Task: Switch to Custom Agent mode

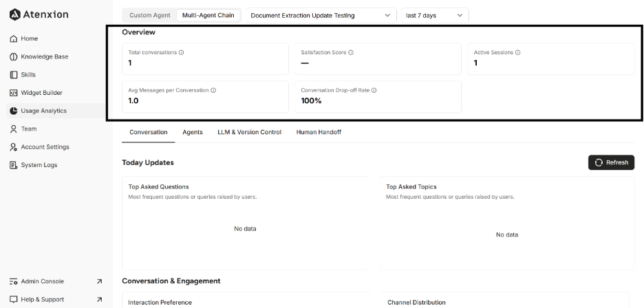Action: tap(149, 15)
